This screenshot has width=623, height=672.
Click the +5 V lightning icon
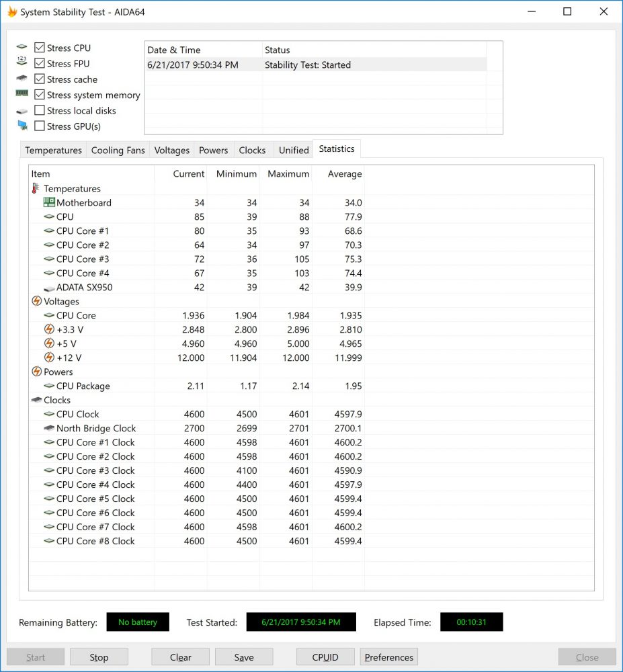49,343
